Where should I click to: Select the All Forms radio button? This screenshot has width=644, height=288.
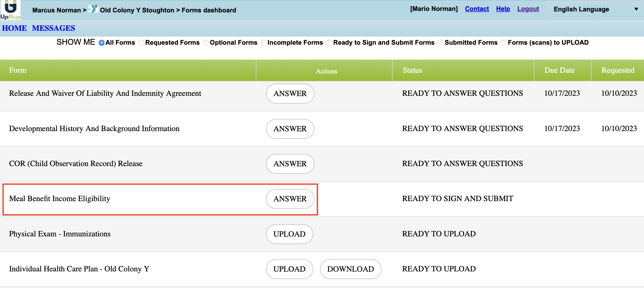click(x=101, y=43)
